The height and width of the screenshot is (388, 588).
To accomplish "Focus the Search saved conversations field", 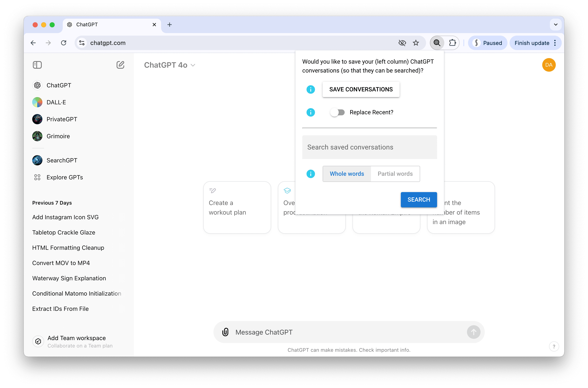I will pyautogui.click(x=369, y=147).
